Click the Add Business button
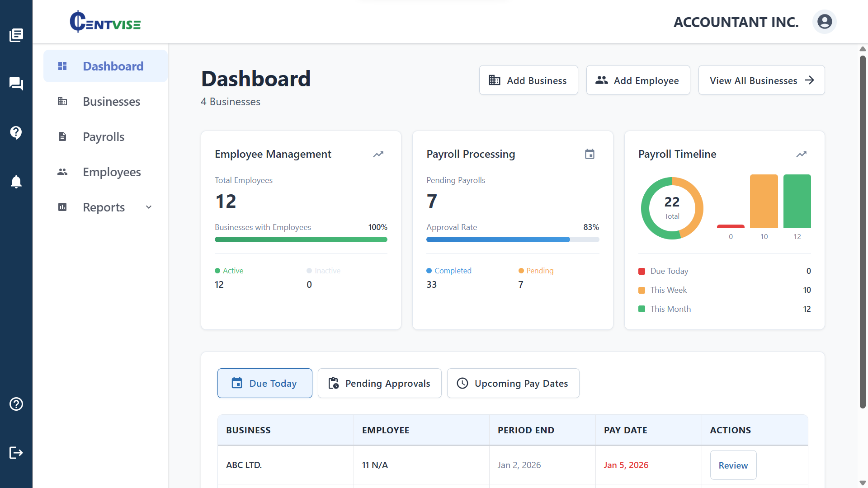This screenshot has width=868, height=488. (x=528, y=80)
